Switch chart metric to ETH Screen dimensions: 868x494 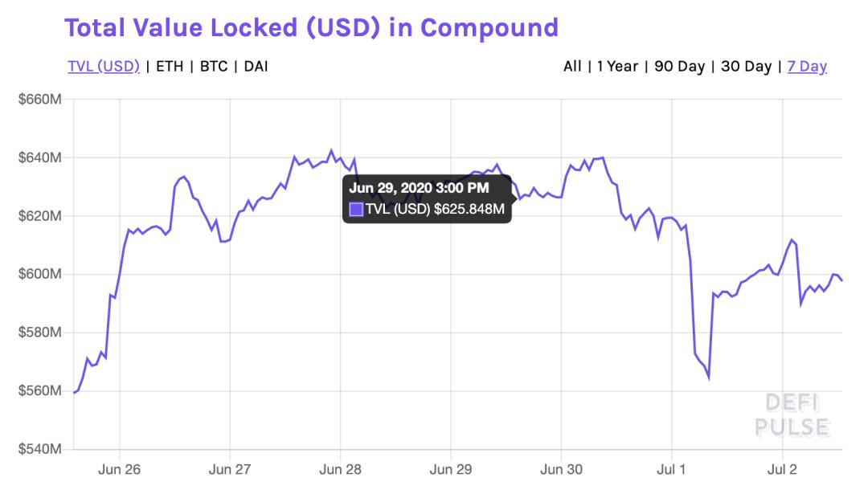pyautogui.click(x=169, y=66)
